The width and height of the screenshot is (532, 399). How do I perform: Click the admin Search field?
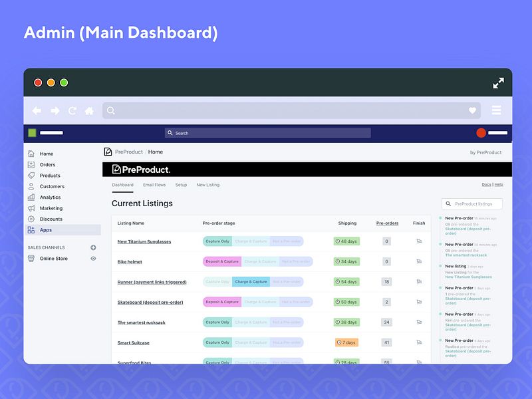(268, 133)
